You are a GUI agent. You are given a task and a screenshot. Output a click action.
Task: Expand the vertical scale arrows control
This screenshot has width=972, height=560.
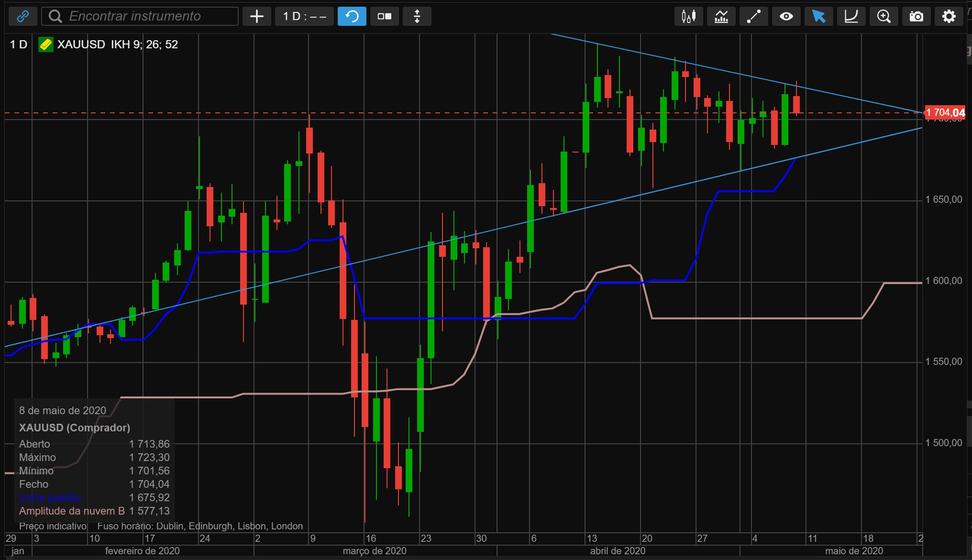[417, 16]
